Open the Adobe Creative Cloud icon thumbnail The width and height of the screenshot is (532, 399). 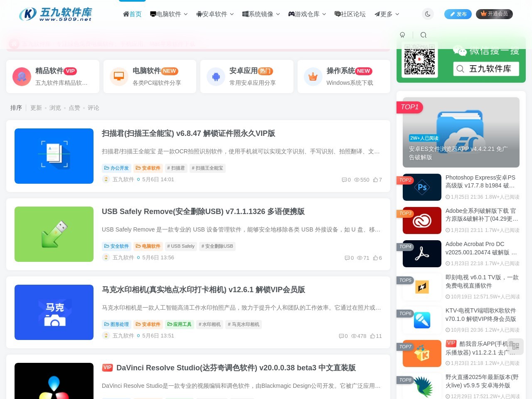tap(422, 220)
